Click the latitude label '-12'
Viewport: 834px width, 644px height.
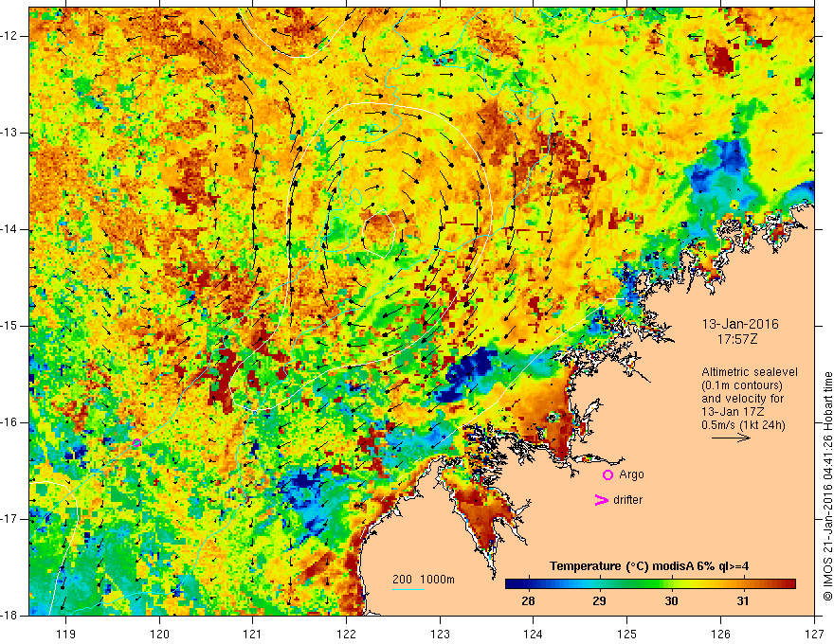tap(10, 36)
